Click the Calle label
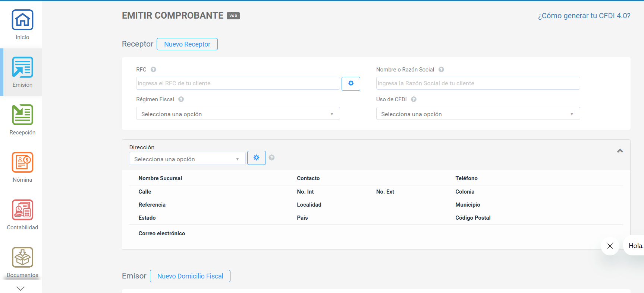Image resolution: width=644 pixels, height=293 pixels. pyautogui.click(x=145, y=192)
